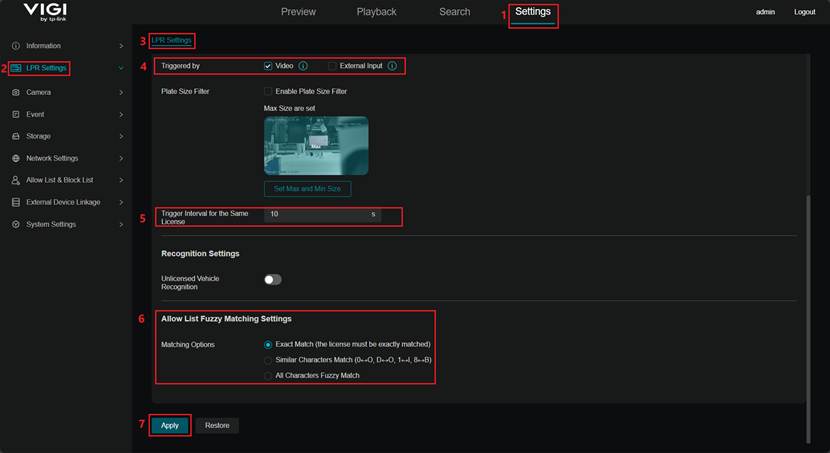Select the LPR Settings sub-tab
830x453 pixels.
[172, 40]
